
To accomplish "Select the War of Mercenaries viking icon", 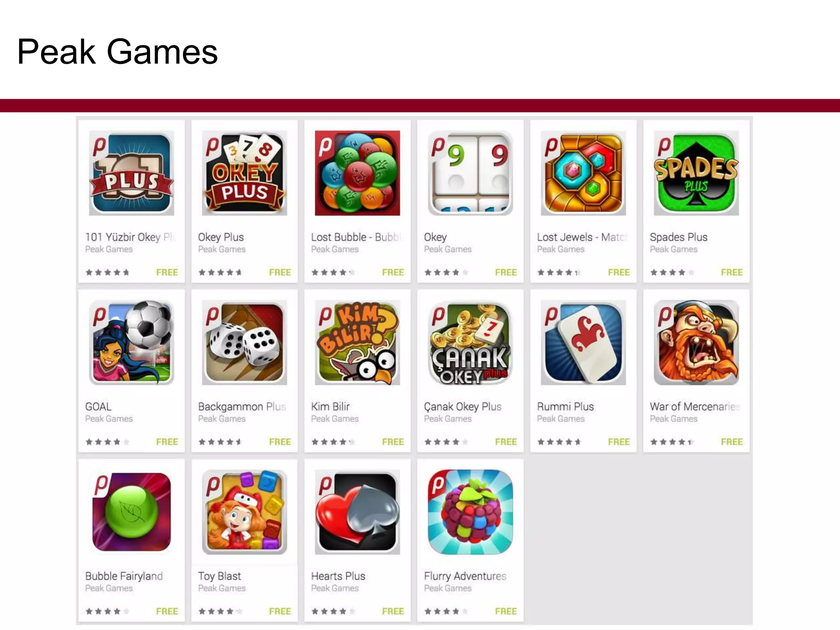I will pyautogui.click(x=696, y=342).
